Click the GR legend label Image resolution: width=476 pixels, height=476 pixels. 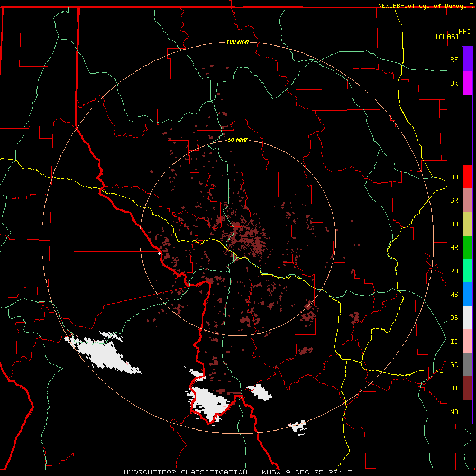tap(454, 200)
